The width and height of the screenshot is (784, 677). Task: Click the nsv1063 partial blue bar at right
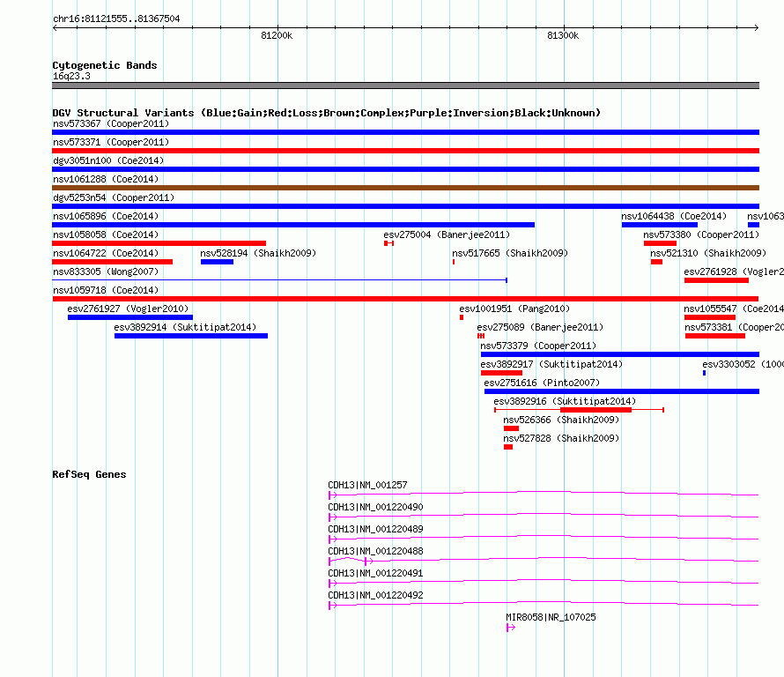click(753, 225)
